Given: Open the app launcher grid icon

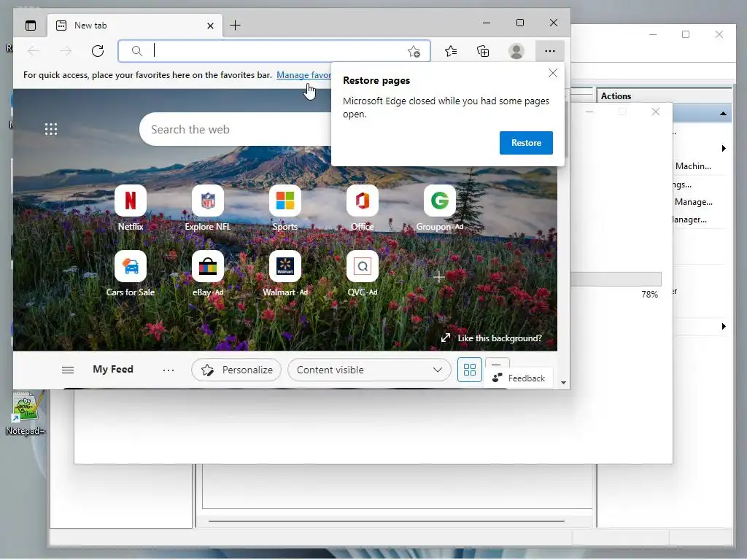Looking at the screenshot, I should [x=51, y=129].
